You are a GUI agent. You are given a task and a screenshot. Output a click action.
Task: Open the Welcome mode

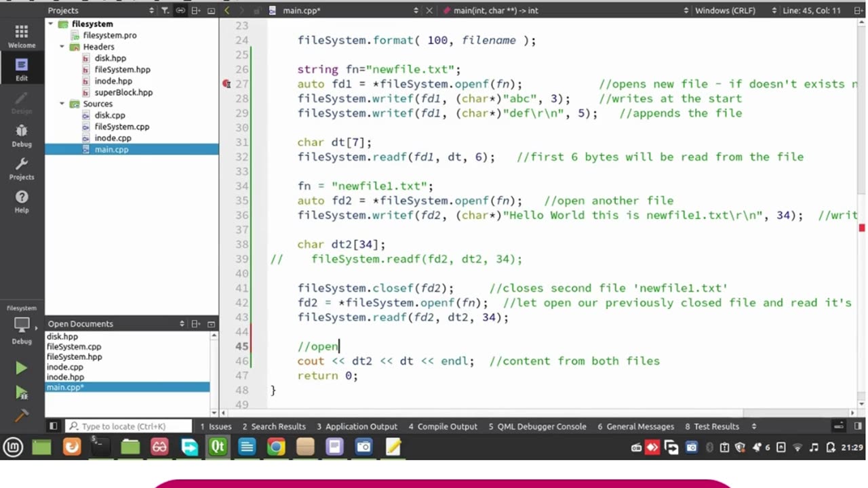[x=22, y=36]
